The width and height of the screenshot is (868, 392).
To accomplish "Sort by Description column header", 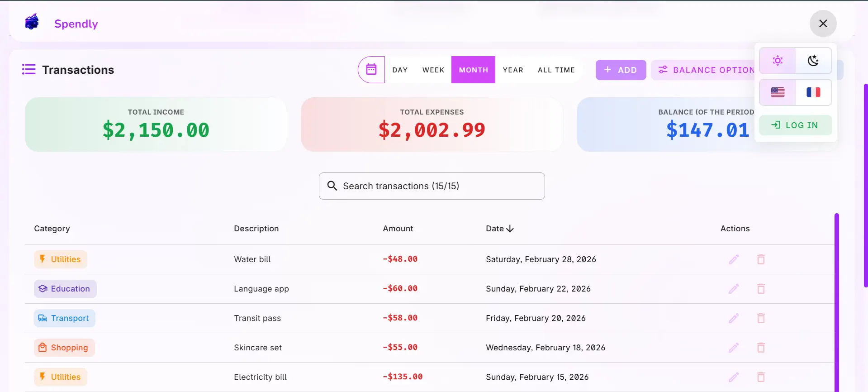I will [x=256, y=229].
